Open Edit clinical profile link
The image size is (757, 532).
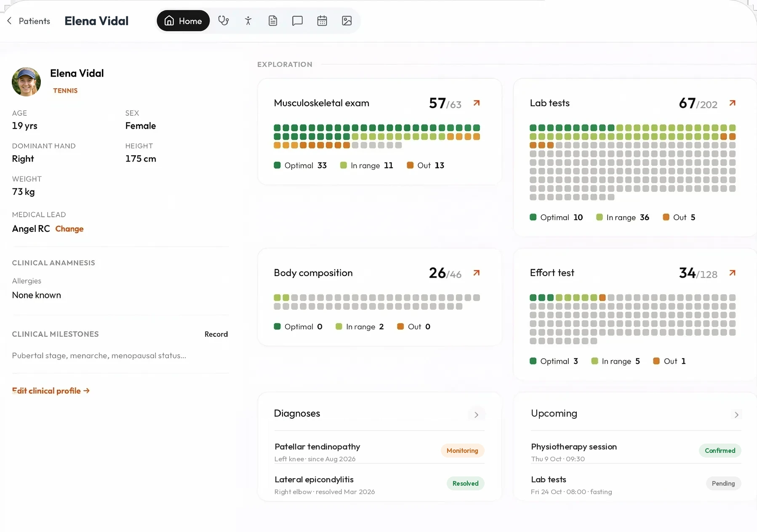tap(51, 391)
